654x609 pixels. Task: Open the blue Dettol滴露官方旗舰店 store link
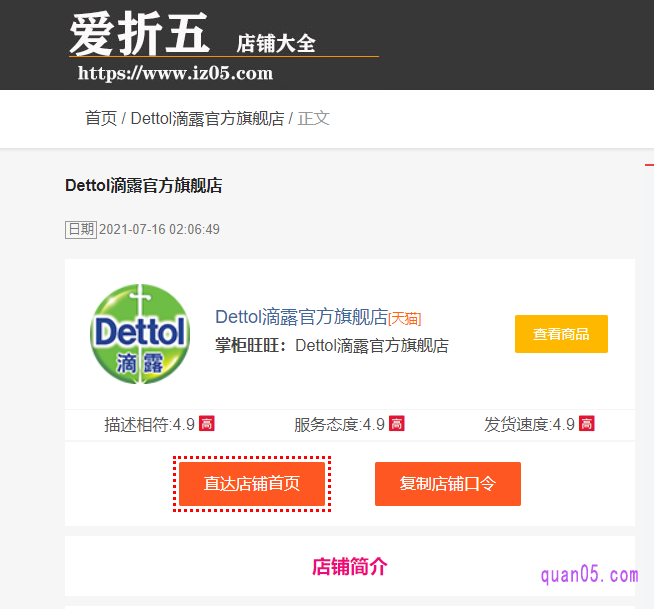click(x=302, y=317)
